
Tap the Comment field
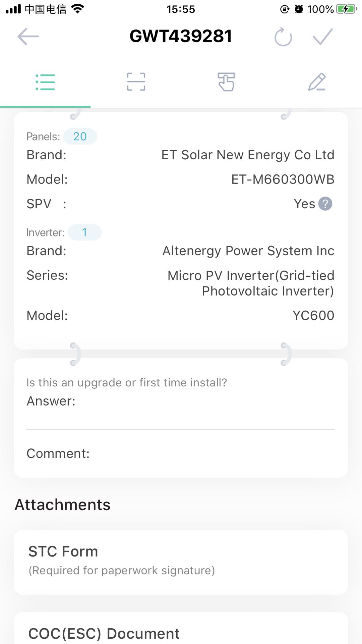pos(181,453)
